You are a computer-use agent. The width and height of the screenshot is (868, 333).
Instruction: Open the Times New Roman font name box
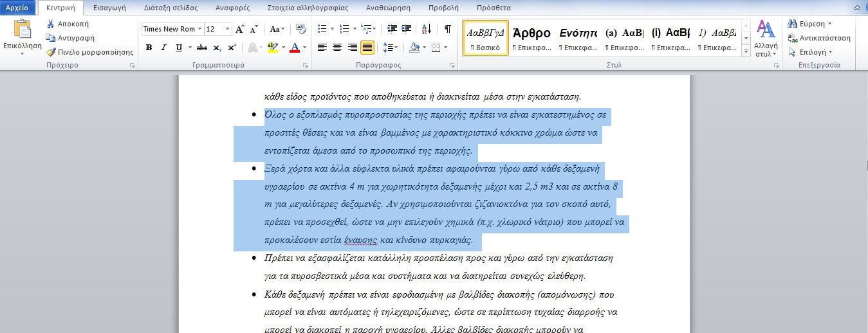coord(172,29)
